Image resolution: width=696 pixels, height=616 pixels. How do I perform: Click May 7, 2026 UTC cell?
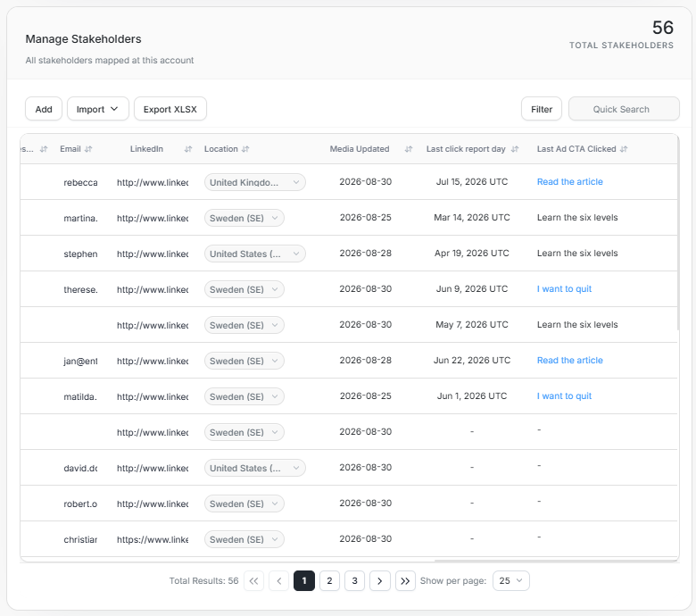(x=472, y=325)
